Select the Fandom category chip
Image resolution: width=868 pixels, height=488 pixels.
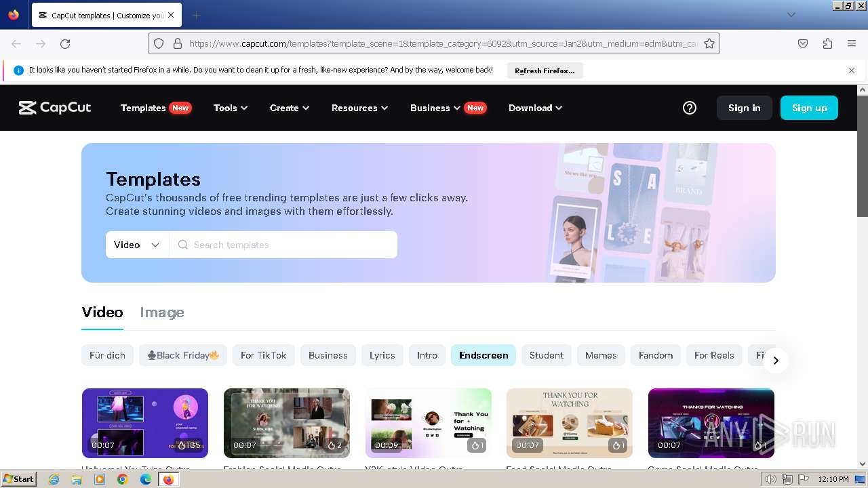point(656,355)
